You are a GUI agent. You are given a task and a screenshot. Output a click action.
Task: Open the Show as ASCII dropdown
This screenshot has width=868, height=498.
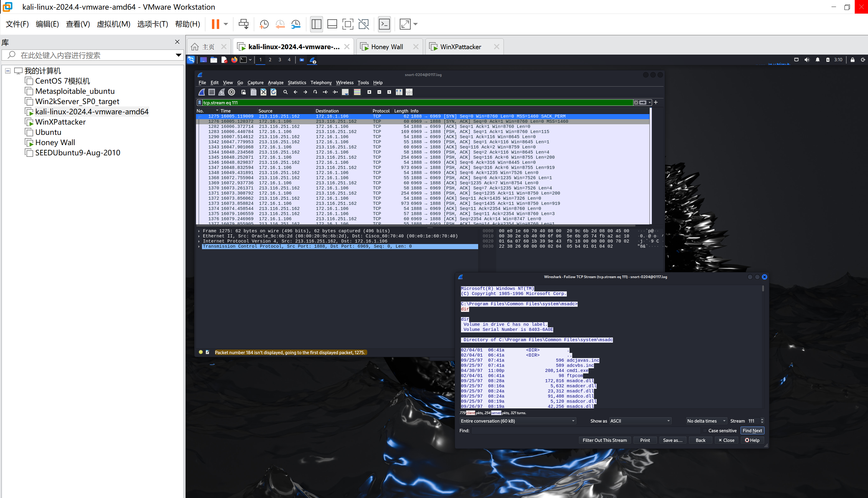tap(640, 421)
